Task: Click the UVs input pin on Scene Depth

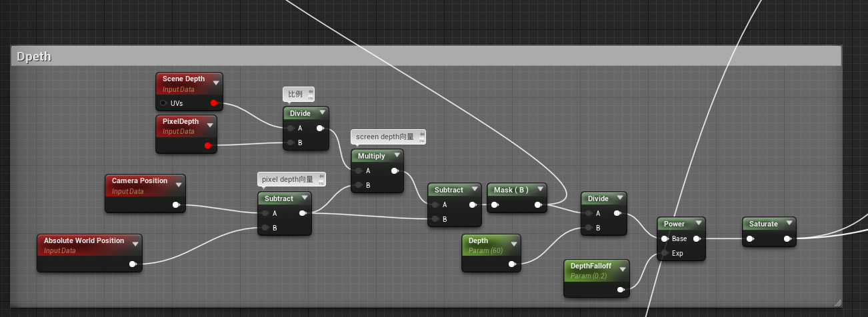Action: 164,103
